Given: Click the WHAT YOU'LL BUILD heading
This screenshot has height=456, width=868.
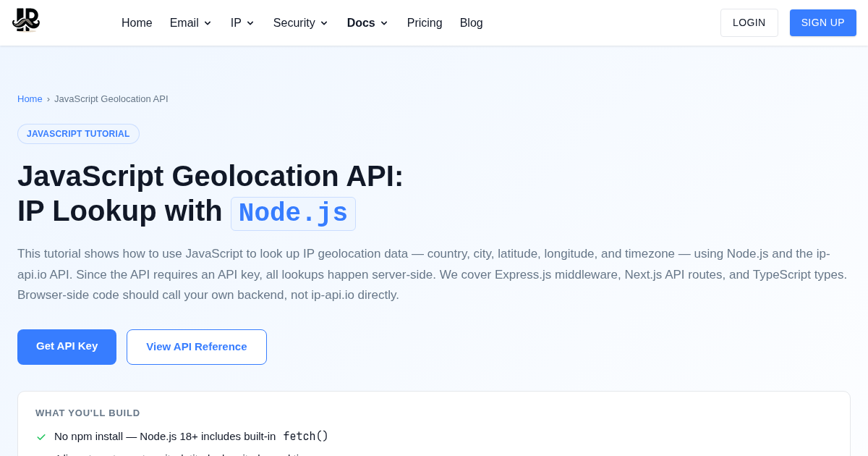Looking at the screenshot, I should 88,413.
